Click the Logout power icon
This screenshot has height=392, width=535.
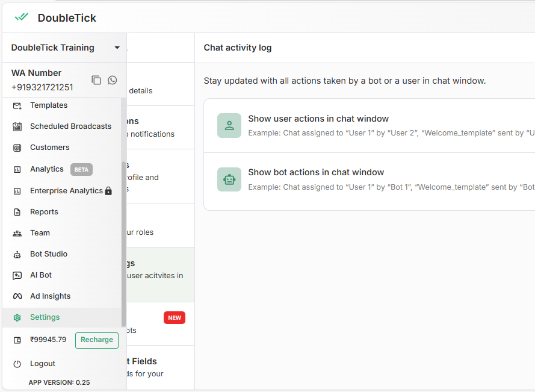(x=17, y=364)
